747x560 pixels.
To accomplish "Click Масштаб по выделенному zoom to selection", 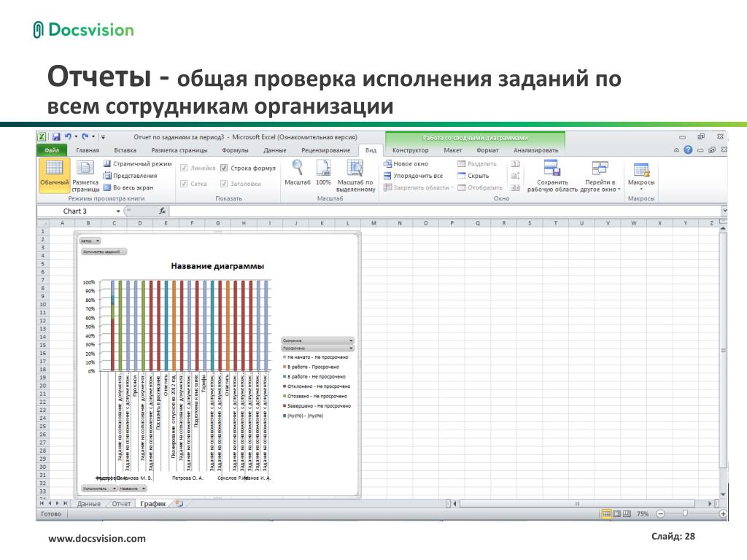I will [355, 176].
